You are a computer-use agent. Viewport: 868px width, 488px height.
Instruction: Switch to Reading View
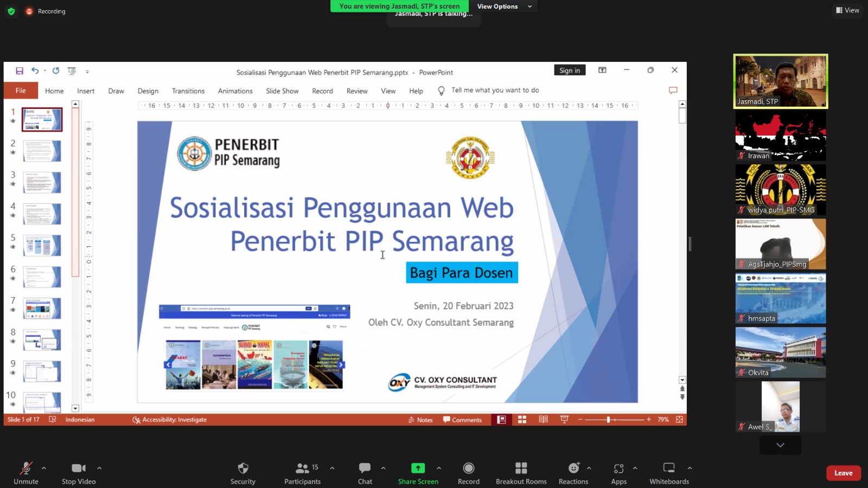[543, 420]
